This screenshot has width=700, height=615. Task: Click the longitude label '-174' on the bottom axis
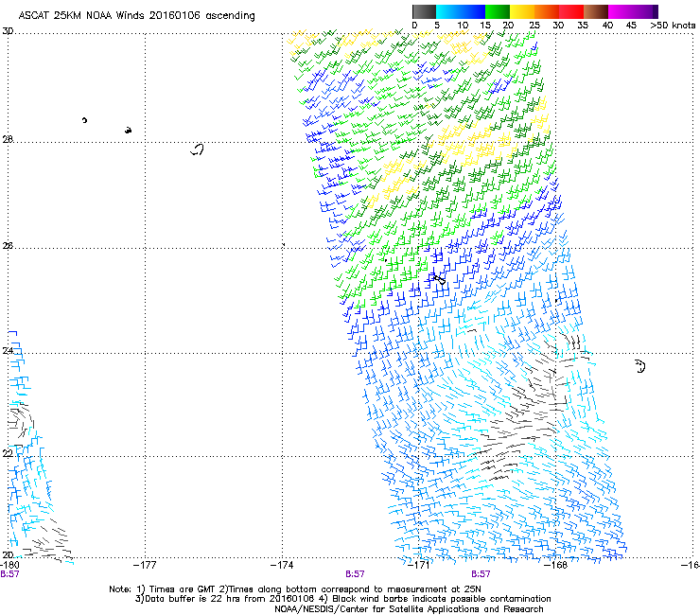(x=282, y=565)
